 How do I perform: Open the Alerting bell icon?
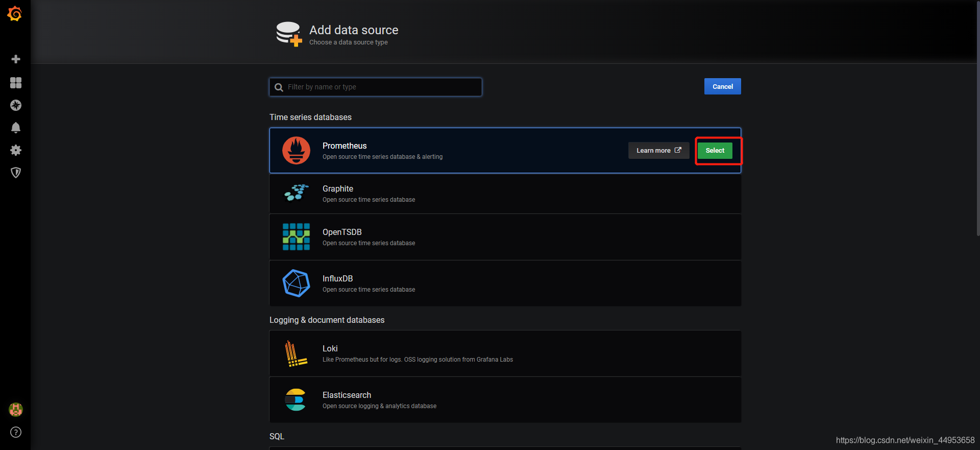click(x=16, y=128)
